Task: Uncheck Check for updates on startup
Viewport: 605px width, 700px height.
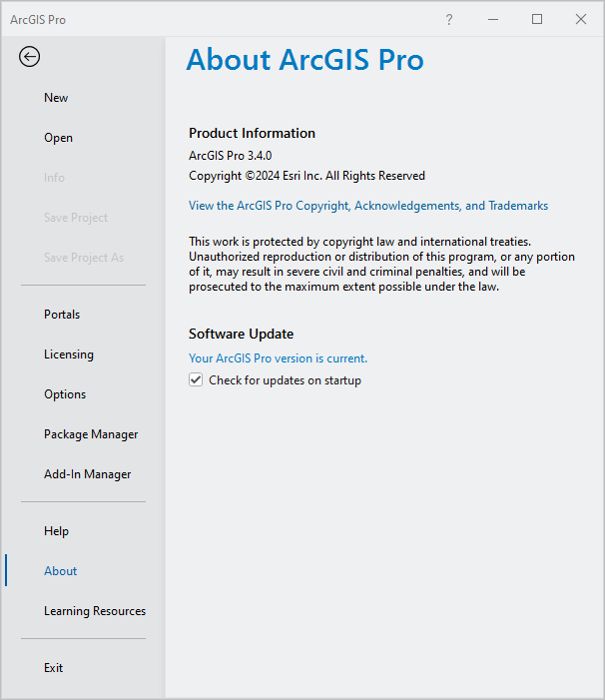Action: tap(197, 380)
